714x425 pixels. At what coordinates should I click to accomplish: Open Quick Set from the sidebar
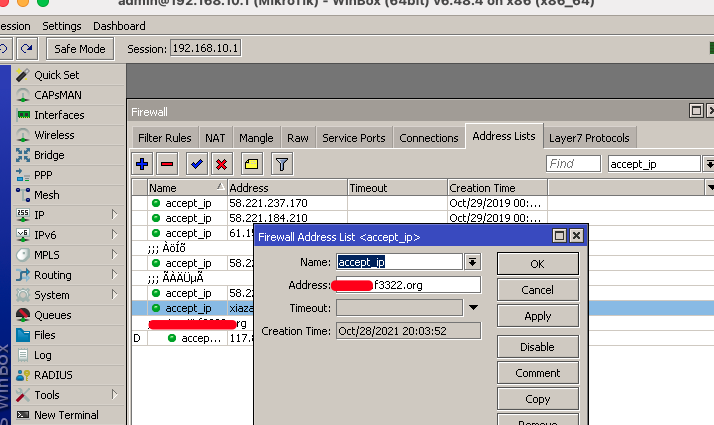point(68,75)
